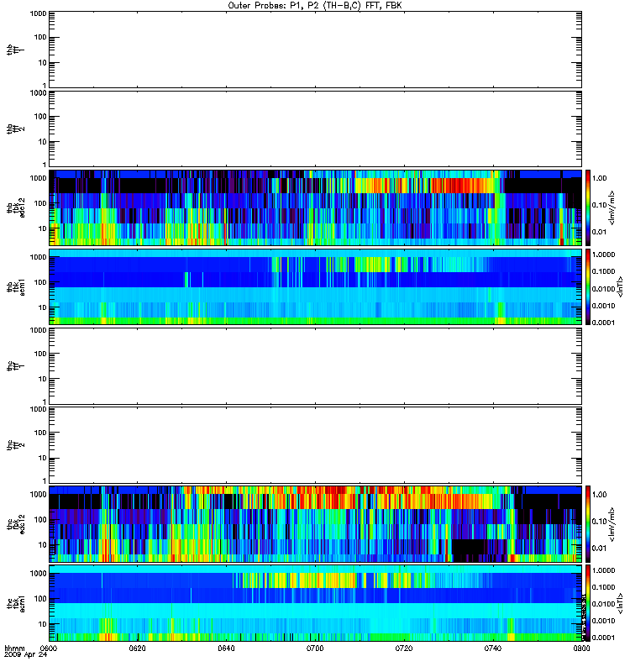Click the 'thc fff 2' y-axis label
The width and height of the screenshot is (630, 672).
tap(15, 445)
